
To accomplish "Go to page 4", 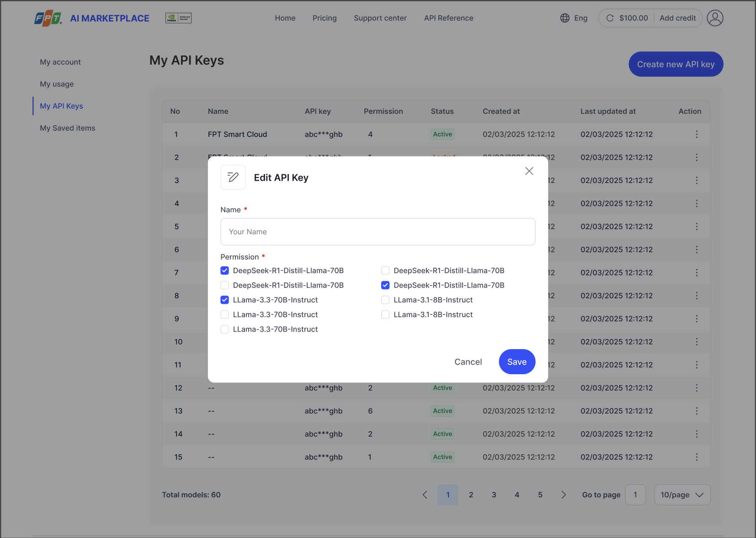I will [x=517, y=495].
